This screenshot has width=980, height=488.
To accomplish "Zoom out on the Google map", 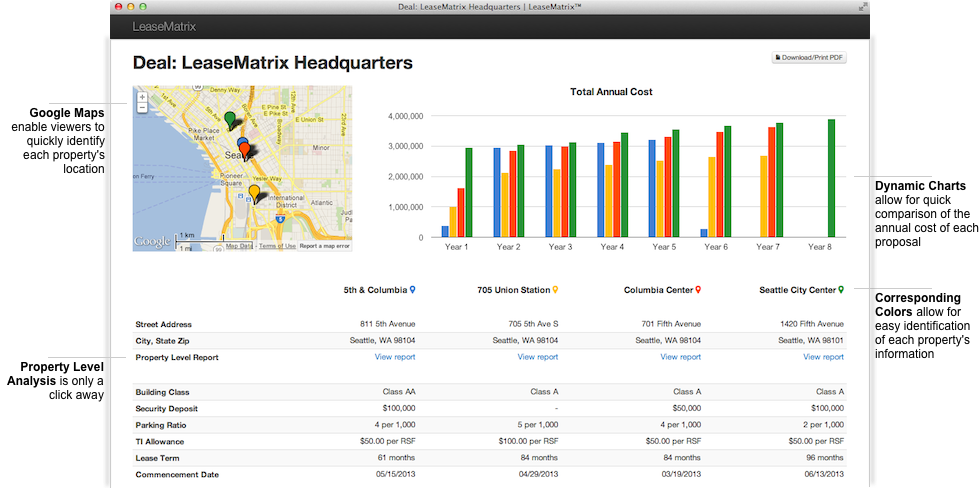I will 142,107.
